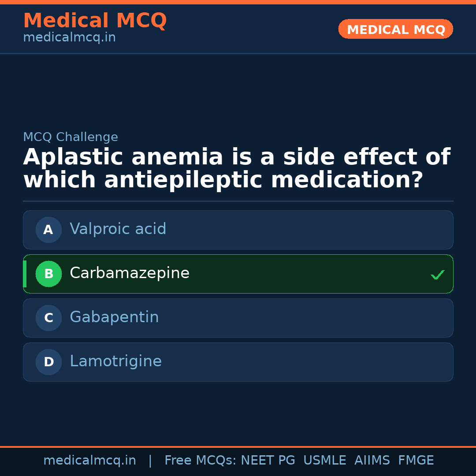This screenshot has height=476, width=476.
Task: Click the letter A circle badge
Action: (48, 230)
